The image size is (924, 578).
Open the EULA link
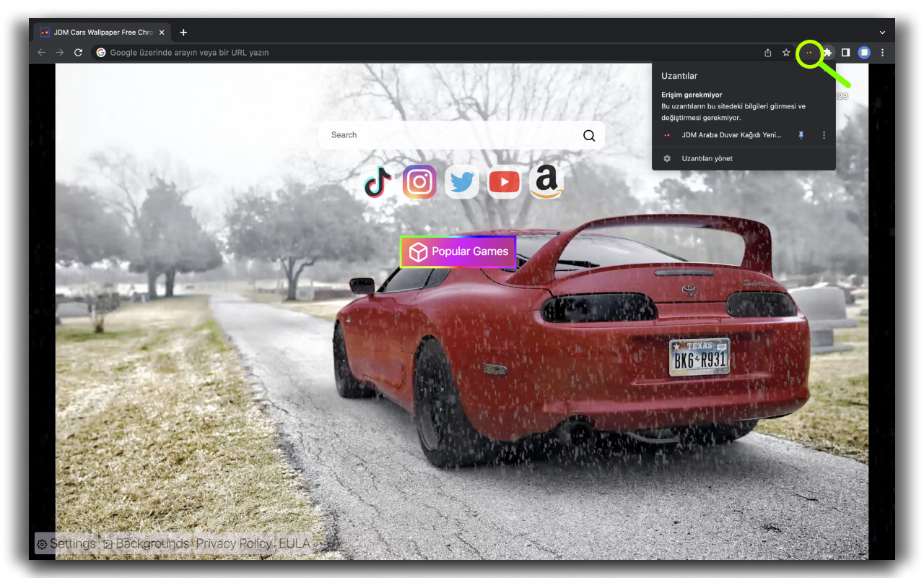tap(295, 544)
